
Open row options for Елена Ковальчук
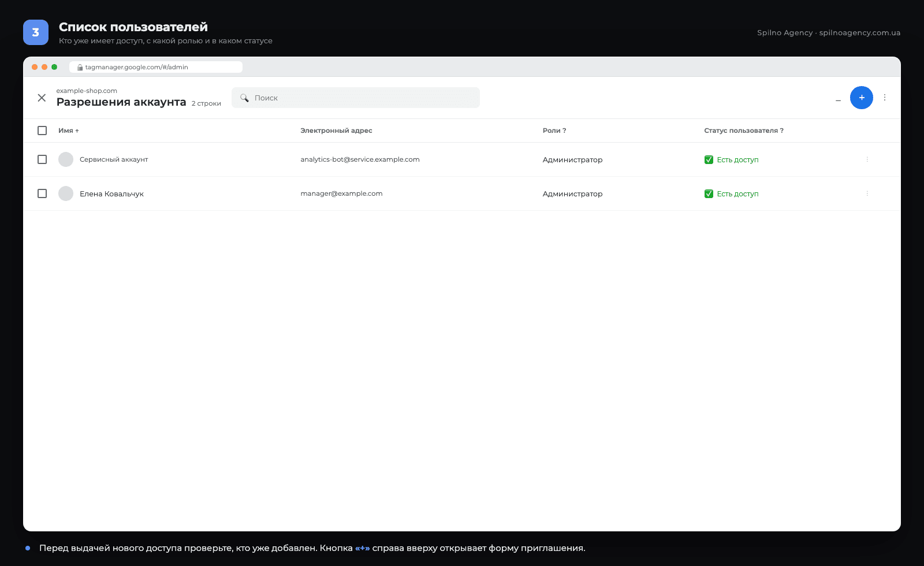[867, 193]
